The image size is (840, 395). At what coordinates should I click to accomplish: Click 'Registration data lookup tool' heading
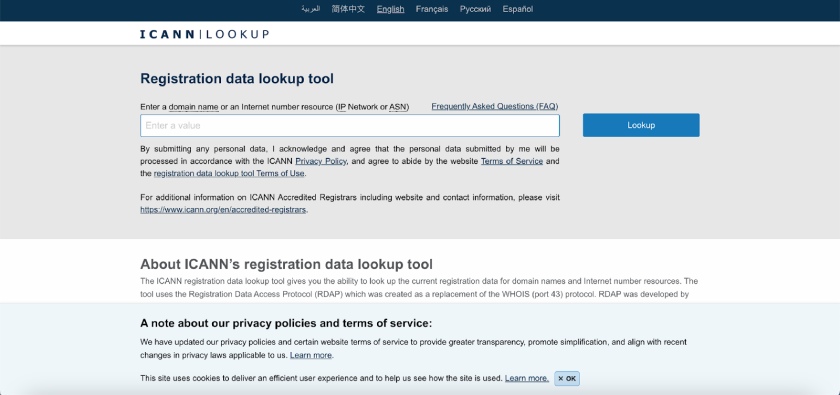[x=237, y=79]
